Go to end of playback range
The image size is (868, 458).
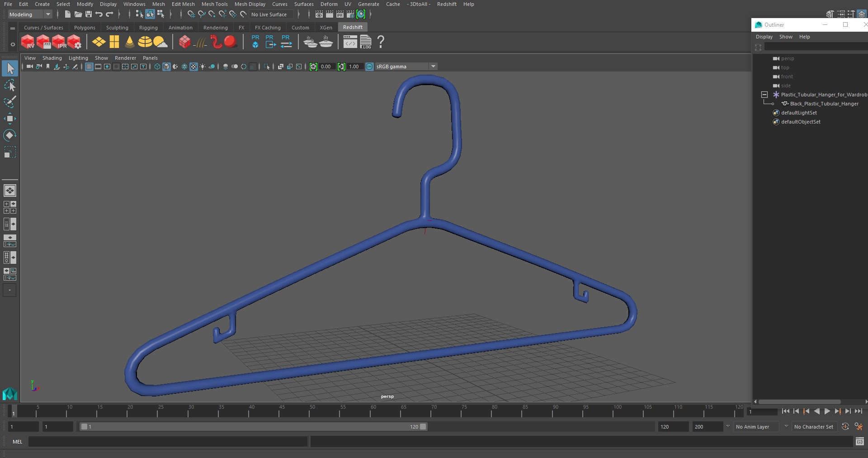858,411
